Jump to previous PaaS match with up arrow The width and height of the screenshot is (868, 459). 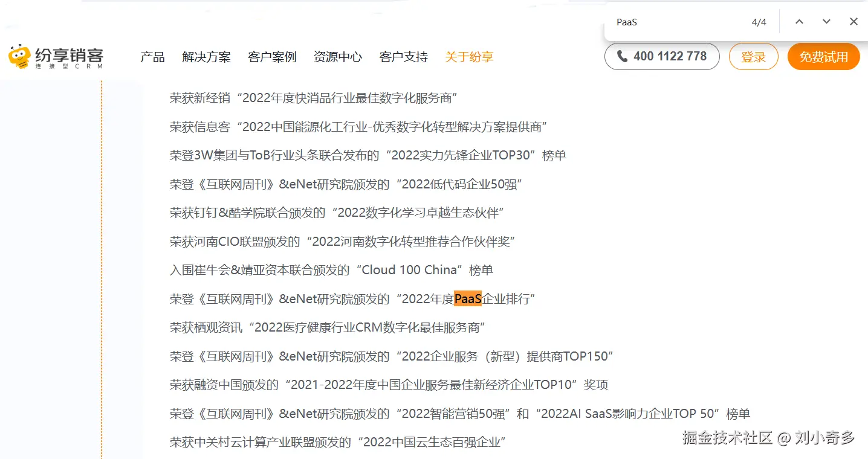coord(799,22)
